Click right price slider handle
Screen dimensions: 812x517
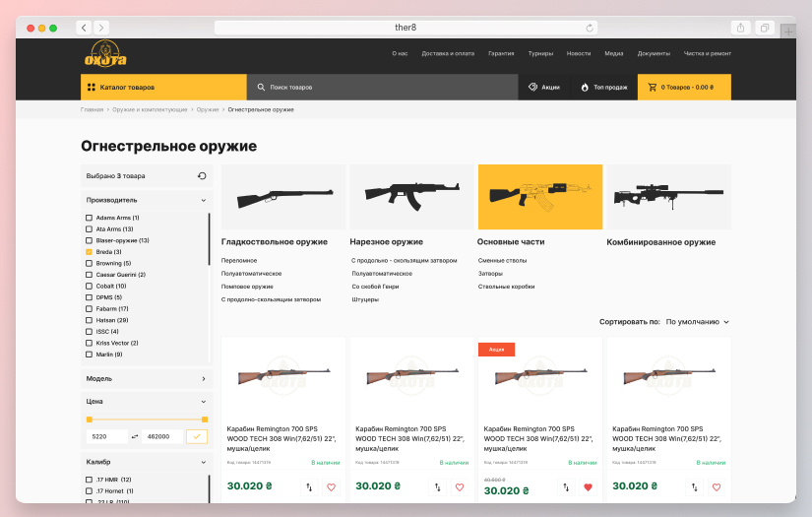tap(205, 420)
